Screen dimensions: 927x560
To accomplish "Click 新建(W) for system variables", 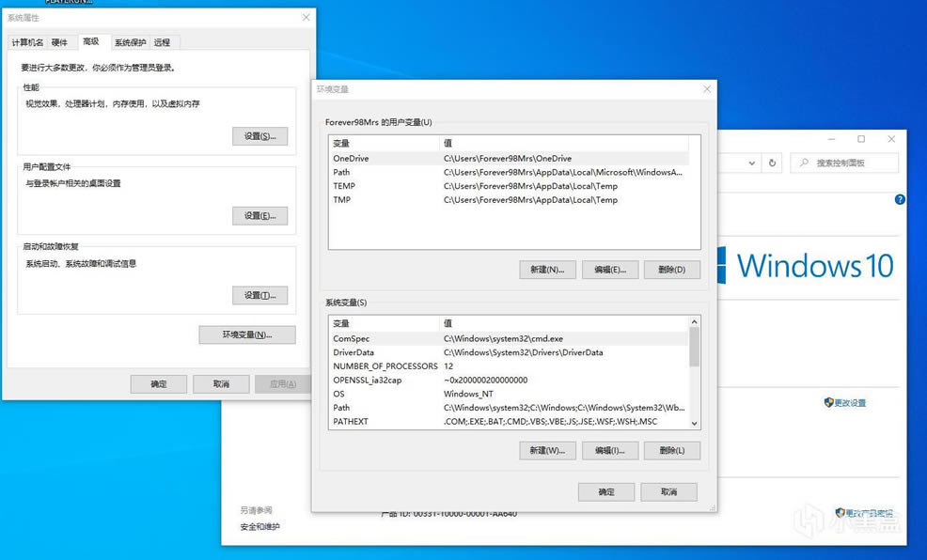I will tap(547, 450).
